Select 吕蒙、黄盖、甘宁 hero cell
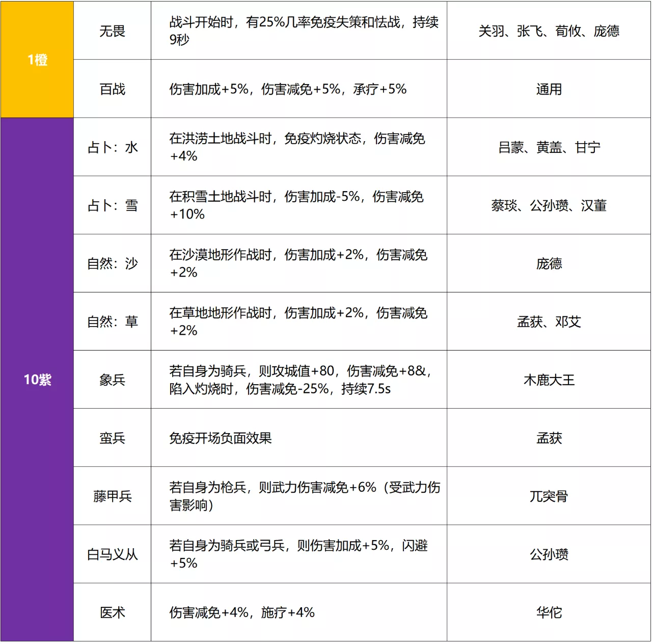 click(x=549, y=148)
